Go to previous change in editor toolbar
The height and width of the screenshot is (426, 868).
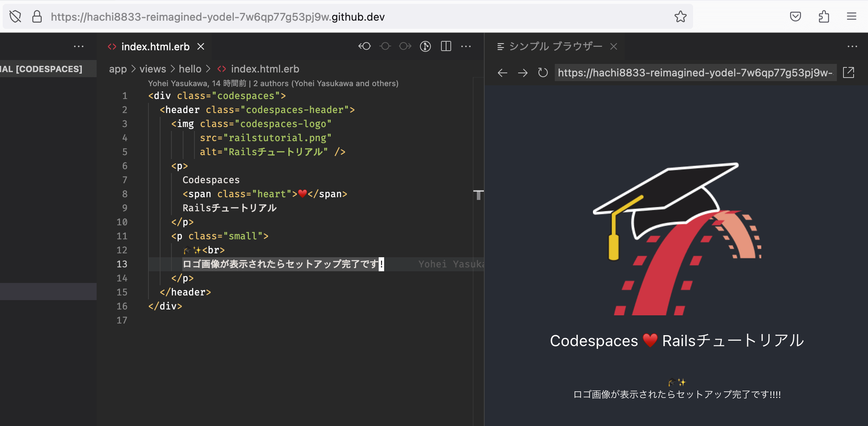point(365,46)
